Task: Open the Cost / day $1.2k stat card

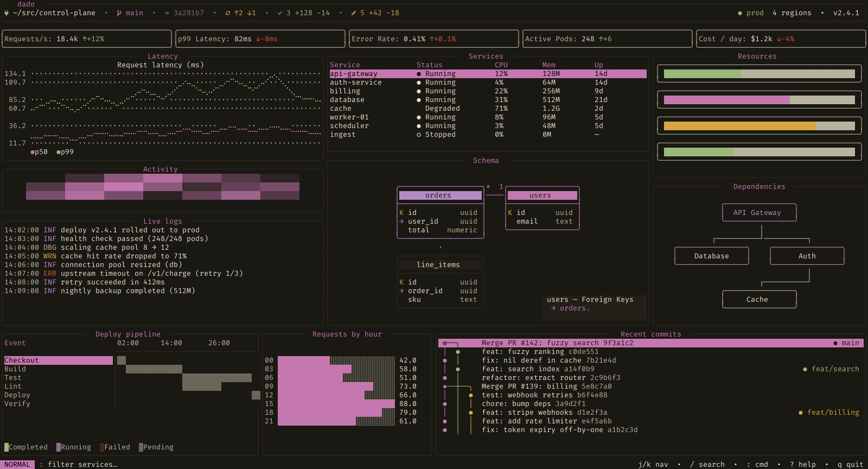Action: click(781, 39)
